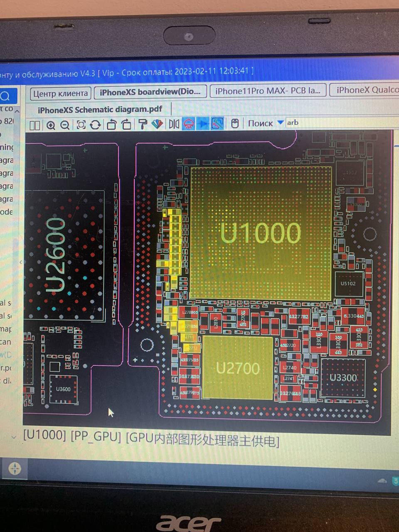Select iPhoneXS Schematic diagram.pdf tab
Screen dimensions: 399x532
click(x=100, y=110)
